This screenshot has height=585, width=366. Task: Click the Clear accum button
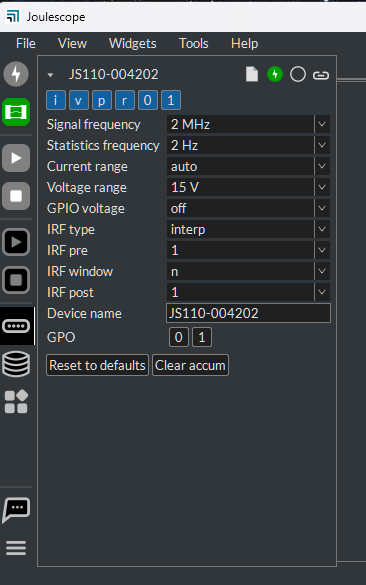click(190, 365)
